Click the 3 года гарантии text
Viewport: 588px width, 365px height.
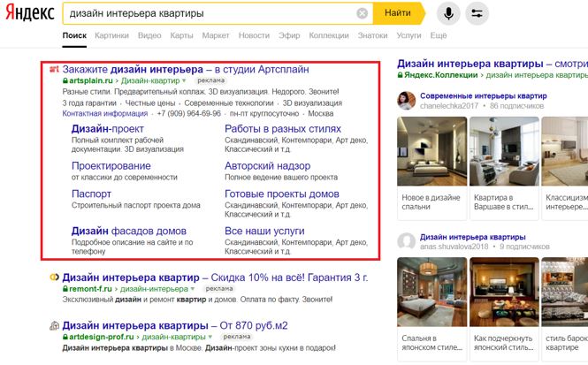click(89, 103)
